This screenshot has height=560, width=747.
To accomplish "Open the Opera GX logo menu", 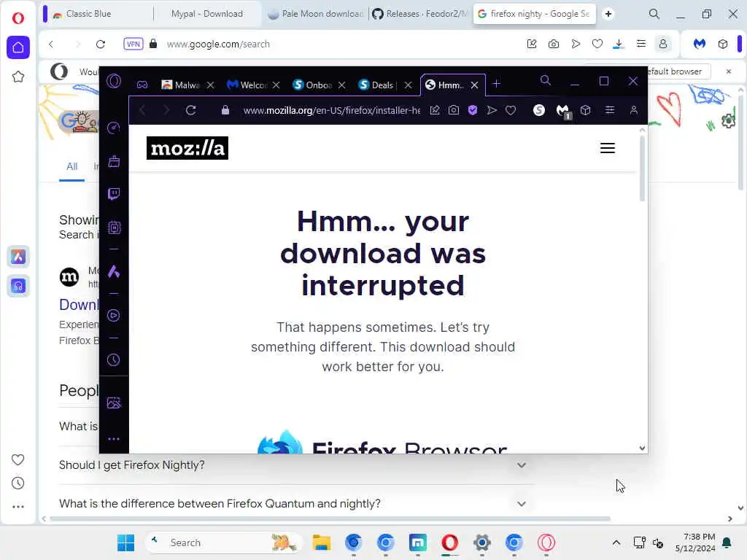I will (114, 82).
